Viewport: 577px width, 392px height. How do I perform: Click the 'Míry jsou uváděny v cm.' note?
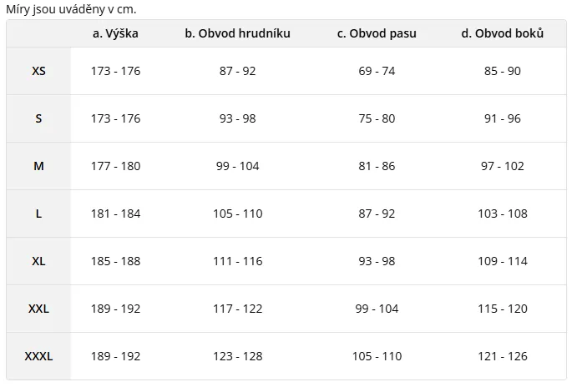coord(70,9)
